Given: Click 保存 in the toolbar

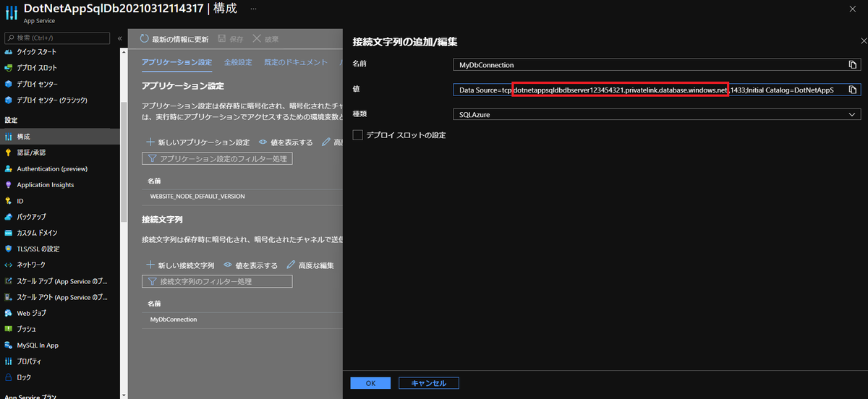Looking at the screenshot, I should [x=230, y=39].
